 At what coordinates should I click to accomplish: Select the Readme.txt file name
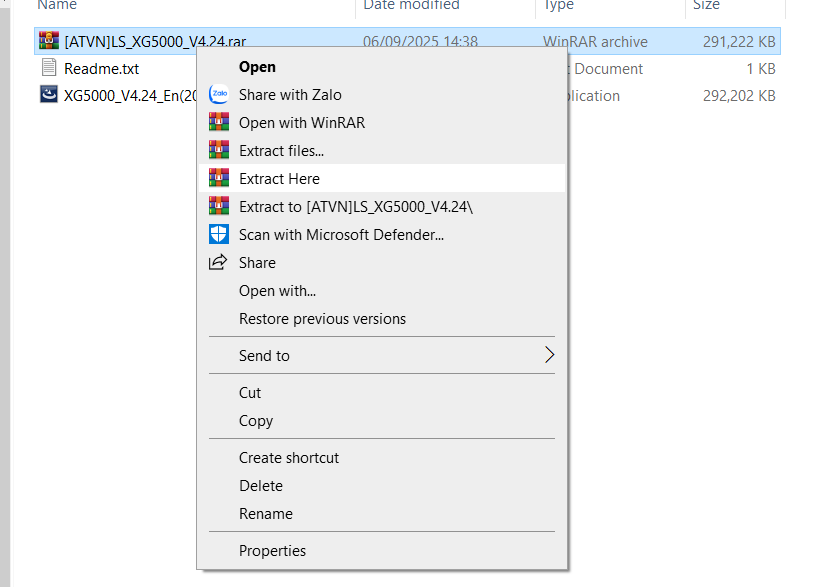[x=101, y=69]
